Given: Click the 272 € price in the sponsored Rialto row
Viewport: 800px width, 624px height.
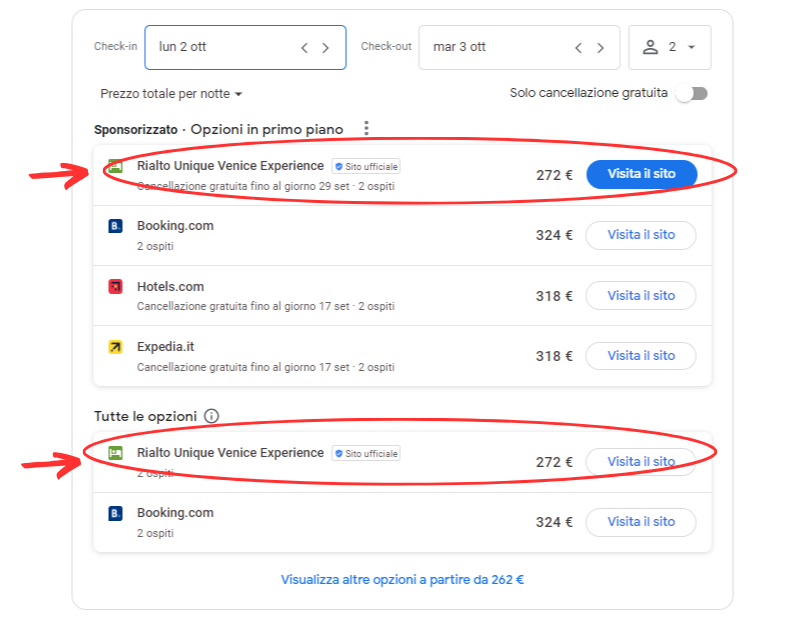Looking at the screenshot, I should pos(554,176).
